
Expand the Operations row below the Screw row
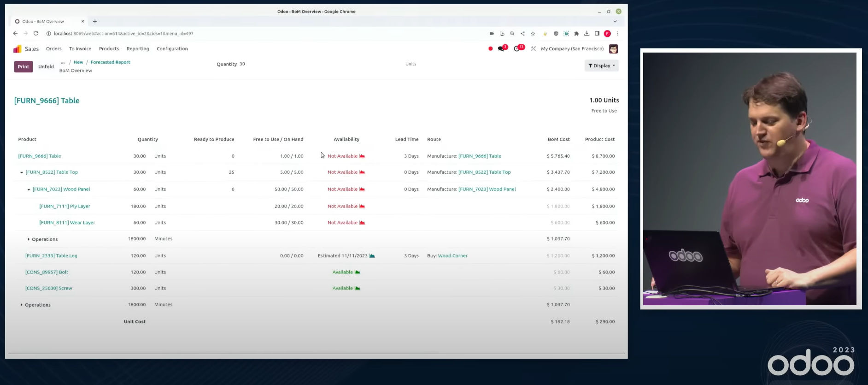(22, 305)
